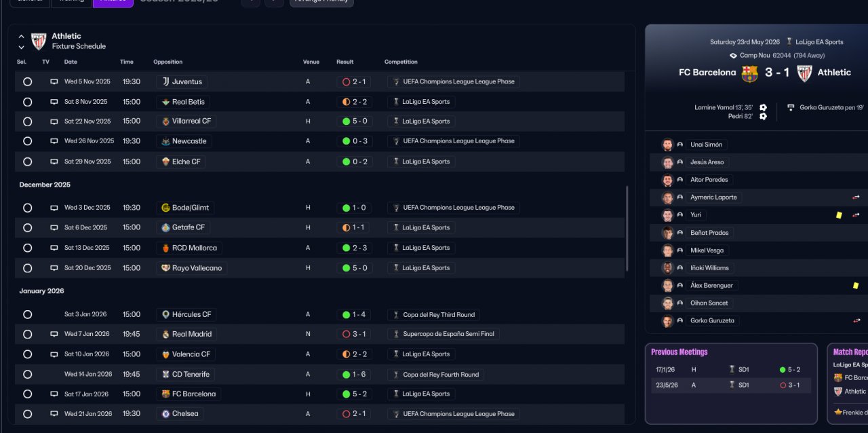This screenshot has width=868, height=433.
Task: Sort fixtures by the Competition column header
Action: tap(401, 62)
